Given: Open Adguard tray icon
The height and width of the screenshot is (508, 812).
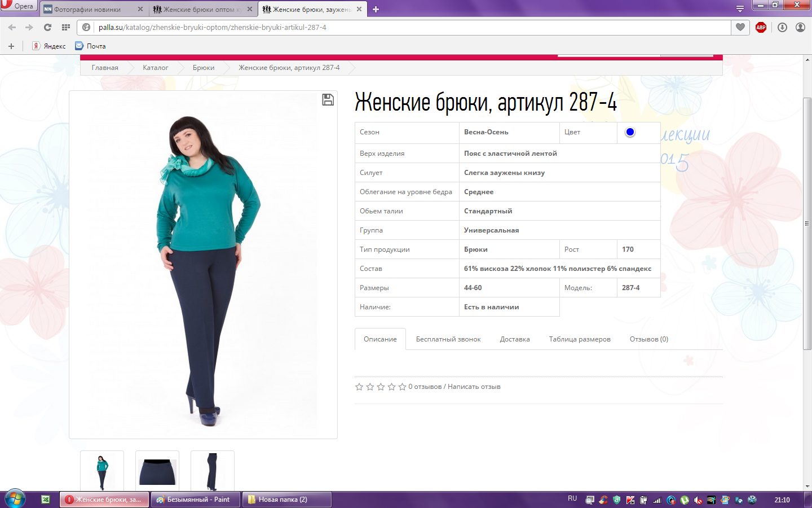Looking at the screenshot, I should (x=616, y=500).
